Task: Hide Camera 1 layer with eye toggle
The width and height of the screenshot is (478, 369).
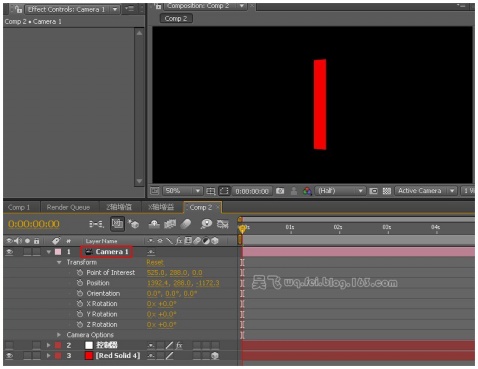Action: point(9,252)
